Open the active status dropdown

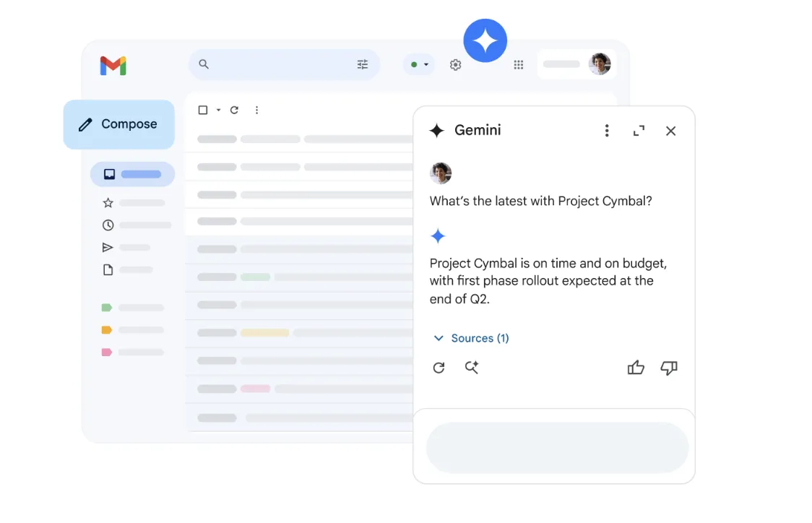tap(419, 64)
